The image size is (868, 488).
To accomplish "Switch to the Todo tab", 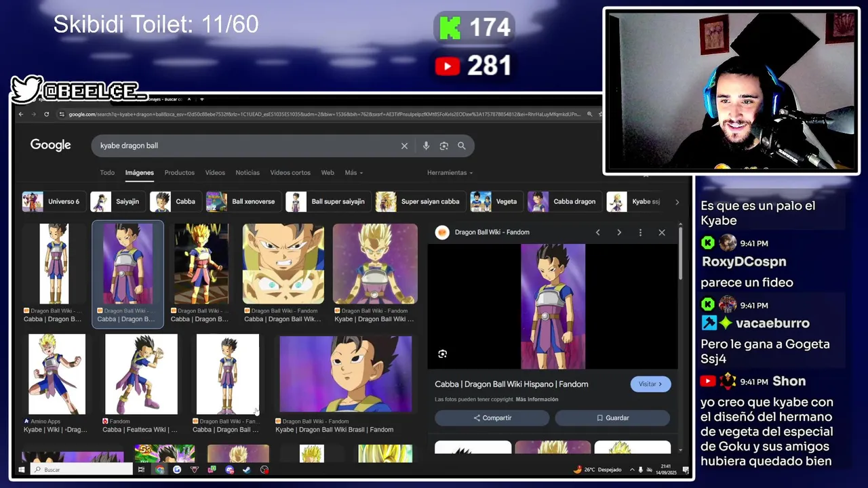I will point(107,173).
